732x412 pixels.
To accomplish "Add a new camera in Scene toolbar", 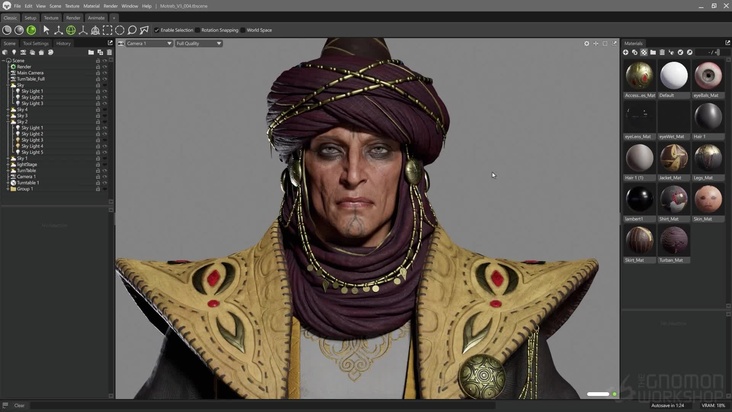I will click(23, 52).
